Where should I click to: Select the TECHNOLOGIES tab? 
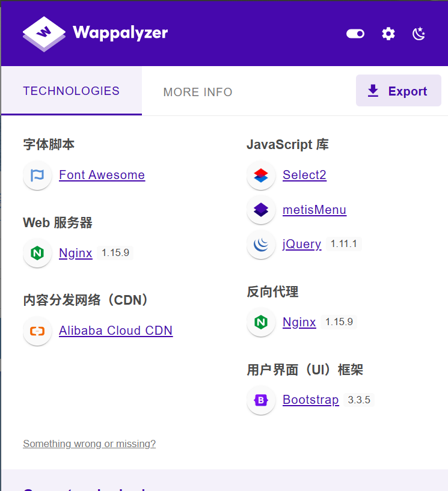(x=72, y=91)
